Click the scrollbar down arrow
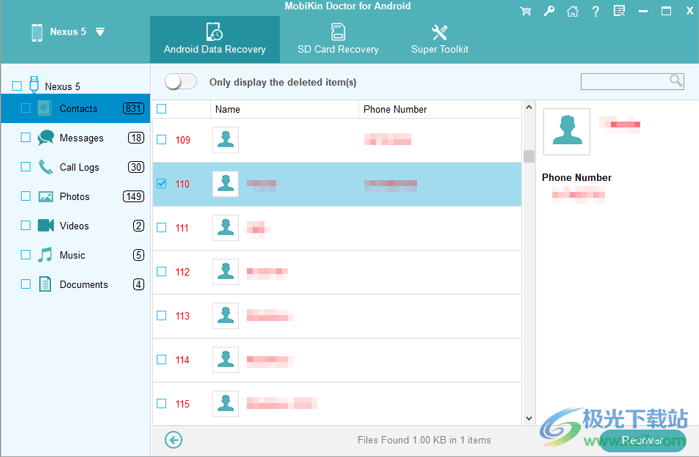This screenshot has width=699, height=457. [x=529, y=418]
